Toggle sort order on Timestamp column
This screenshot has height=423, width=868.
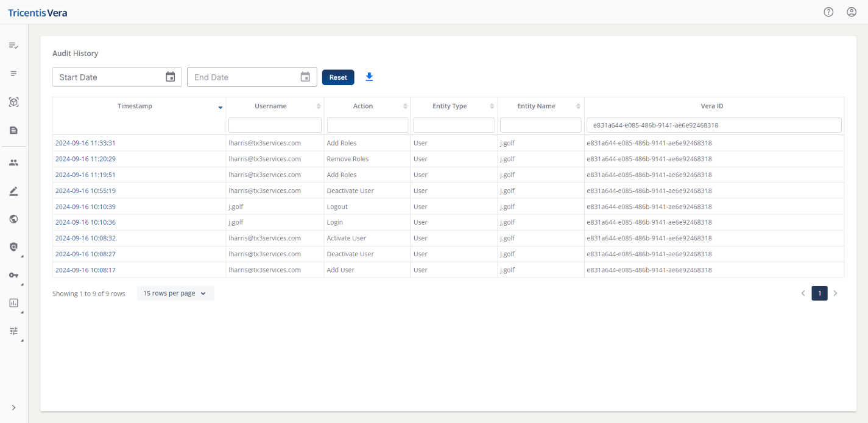220,107
